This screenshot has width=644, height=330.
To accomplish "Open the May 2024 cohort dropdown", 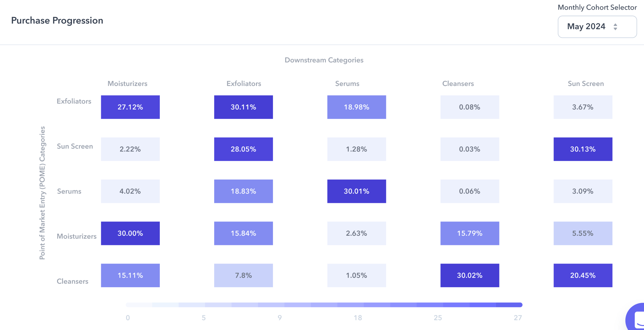I will (597, 27).
